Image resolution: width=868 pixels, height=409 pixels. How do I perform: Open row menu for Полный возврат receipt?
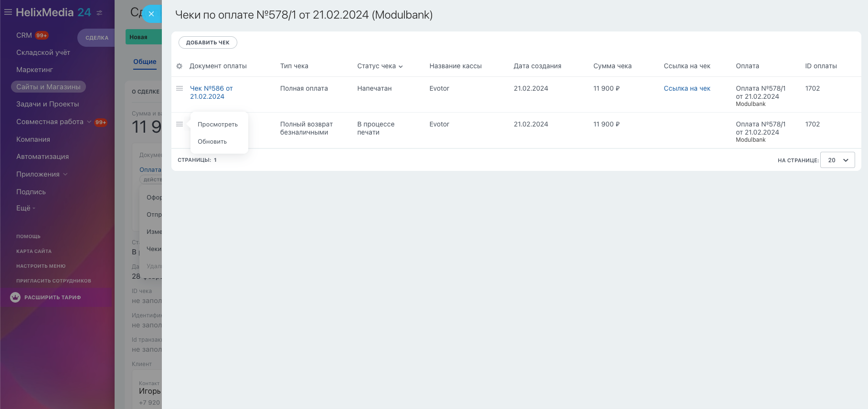tap(180, 124)
